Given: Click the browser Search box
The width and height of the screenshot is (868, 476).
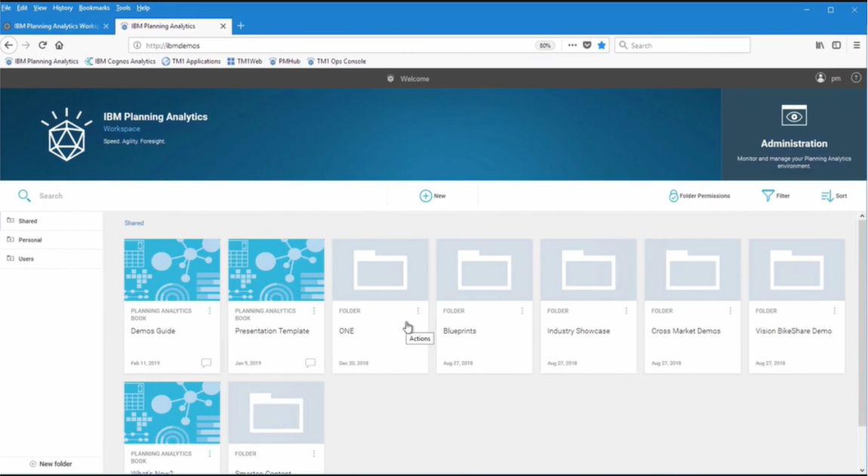Looking at the screenshot, I should click(x=682, y=45).
